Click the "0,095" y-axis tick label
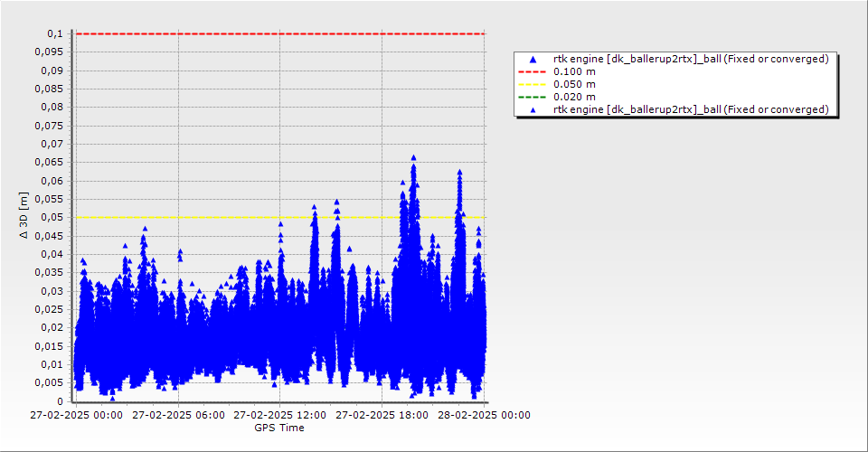Image resolution: width=868 pixels, height=452 pixels. [x=49, y=52]
